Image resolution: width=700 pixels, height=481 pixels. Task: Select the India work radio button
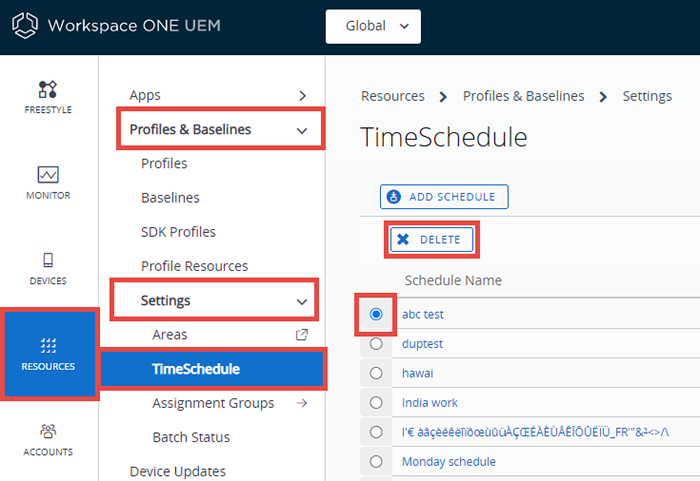click(x=376, y=403)
